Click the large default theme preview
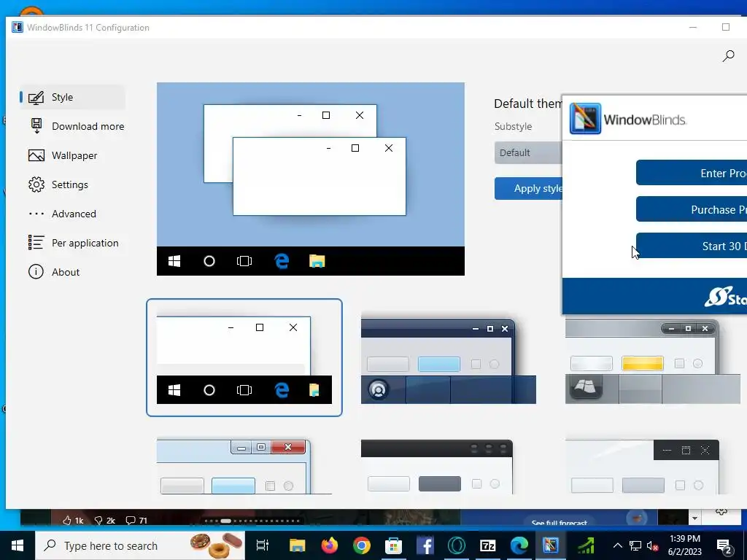The width and height of the screenshot is (747, 560). pos(311,179)
